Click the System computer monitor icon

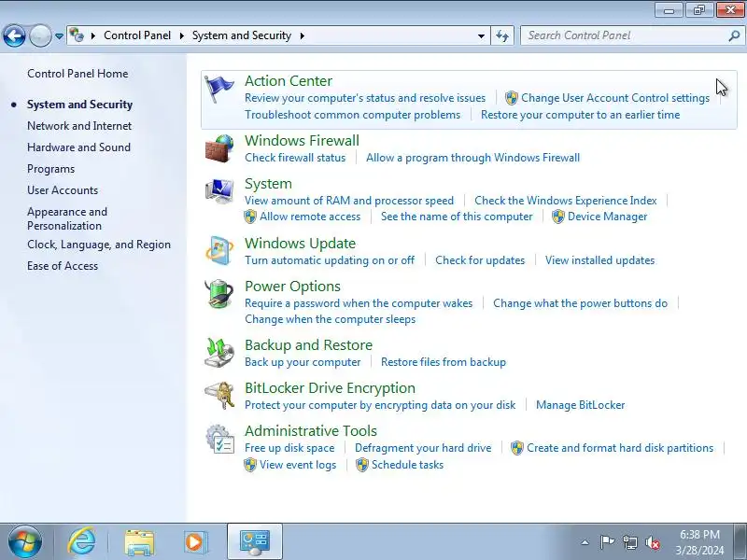tap(219, 191)
